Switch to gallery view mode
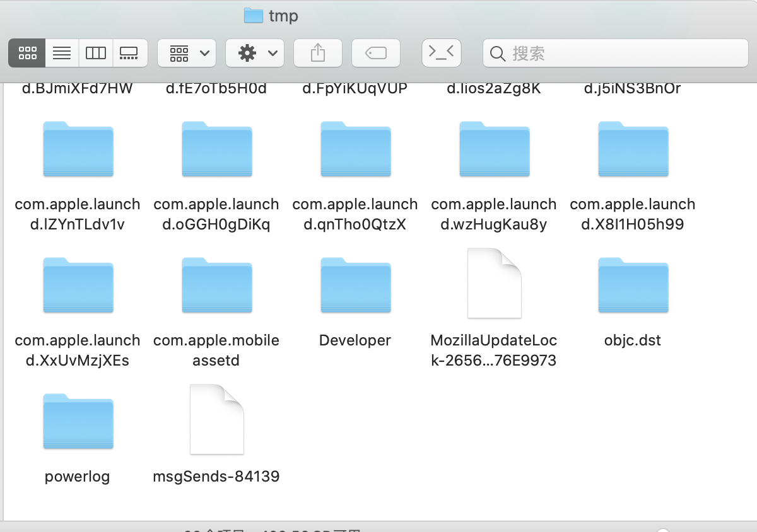The height and width of the screenshot is (532, 757). click(x=129, y=54)
